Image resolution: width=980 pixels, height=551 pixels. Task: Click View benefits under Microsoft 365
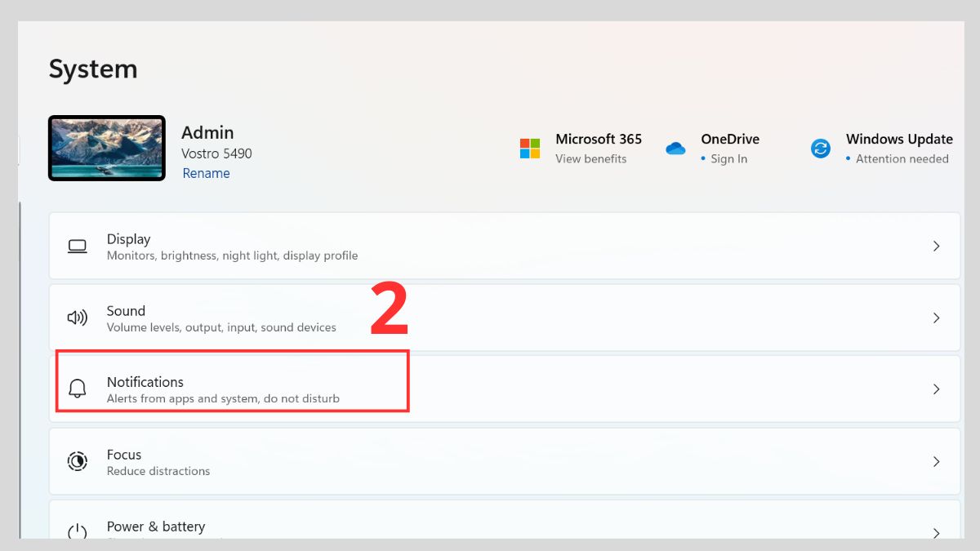(590, 159)
